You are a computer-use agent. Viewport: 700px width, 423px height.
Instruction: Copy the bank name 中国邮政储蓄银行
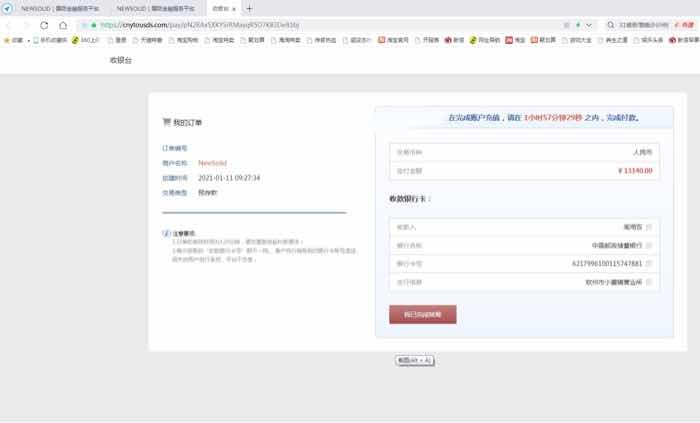[649, 245]
